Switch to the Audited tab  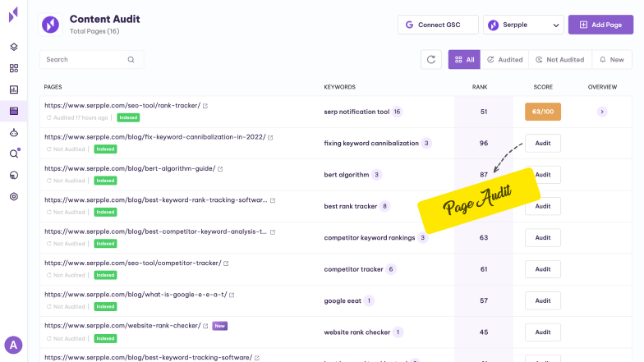point(504,59)
